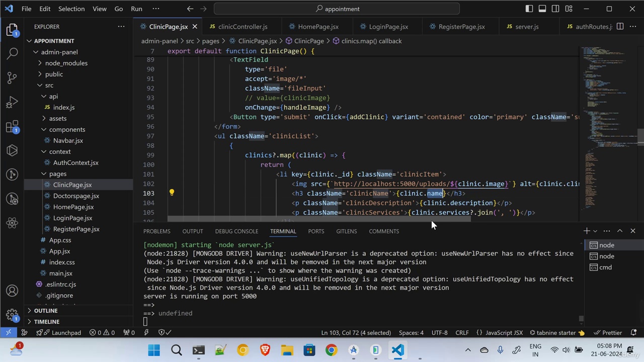Image resolution: width=644 pixels, height=362 pixels.
Task: Open the Selection menu
Action: coord(71,9)
